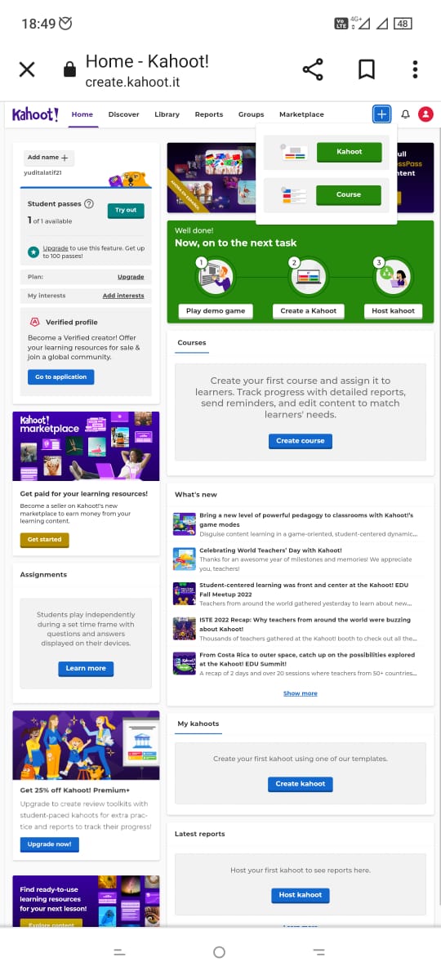The width and height of the screenshot is (441, 980).
Task: Click the Add interests link
Action: [123, 296]
